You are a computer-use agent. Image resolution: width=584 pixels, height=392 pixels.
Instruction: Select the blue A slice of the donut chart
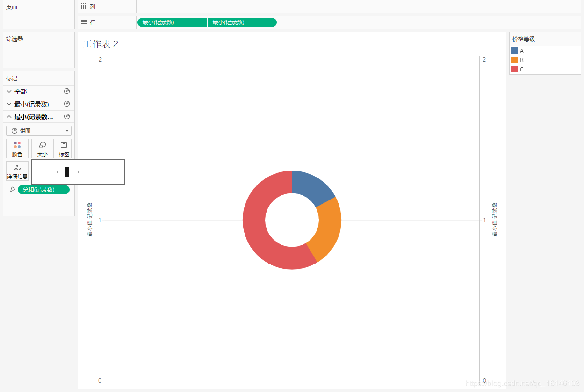click(x=310, y=187)
